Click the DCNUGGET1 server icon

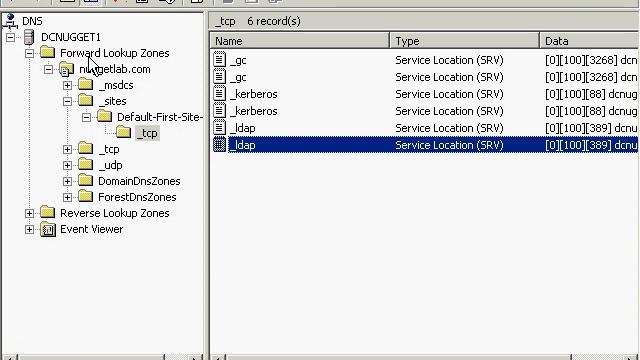tap(29, 37)
